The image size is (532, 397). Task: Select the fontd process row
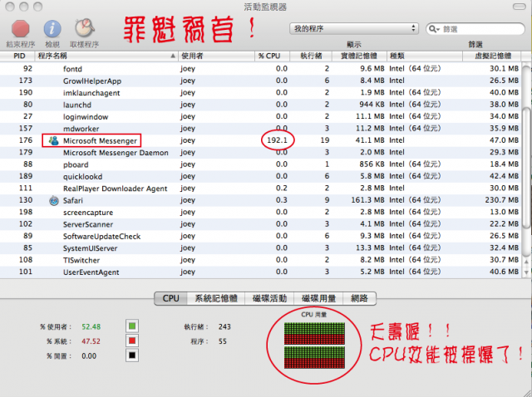260,69
